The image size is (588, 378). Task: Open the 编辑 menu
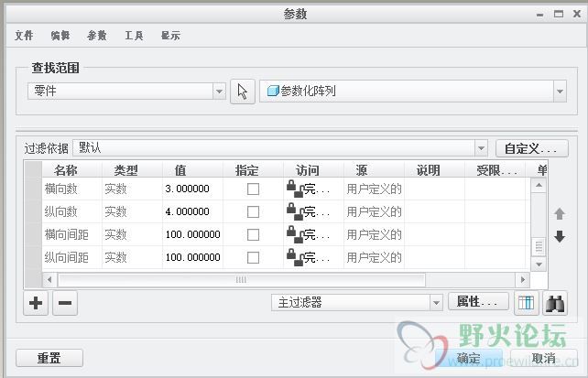[60, 36]
